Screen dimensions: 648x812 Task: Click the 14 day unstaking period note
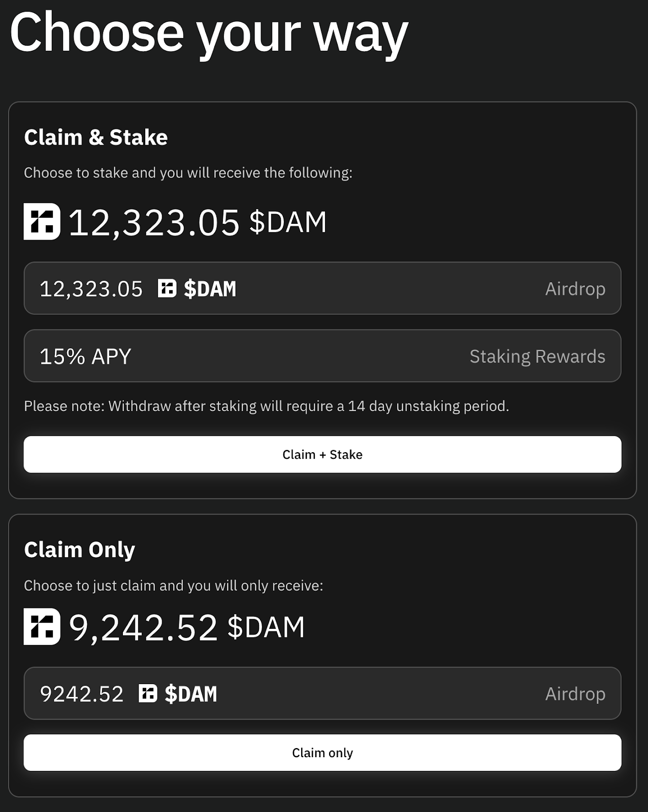[266, 406]
